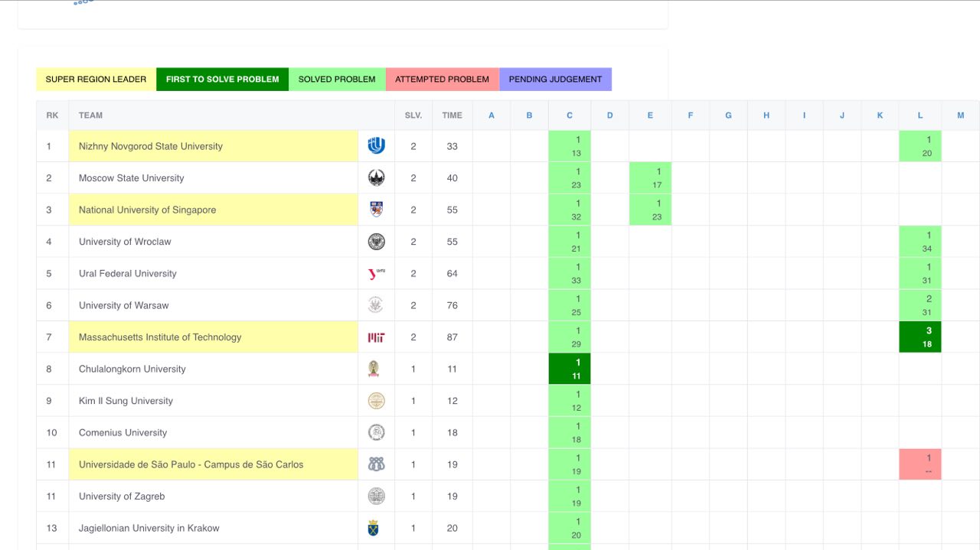Select Massachusetts Institute of Technology team name
This screenshot has width=980, height=550.
coord(160,337)
